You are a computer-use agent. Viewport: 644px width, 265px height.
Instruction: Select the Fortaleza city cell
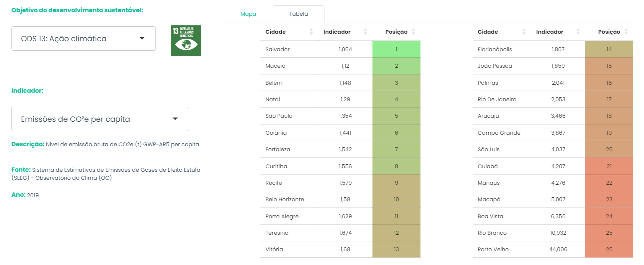(x=289, y=149)
